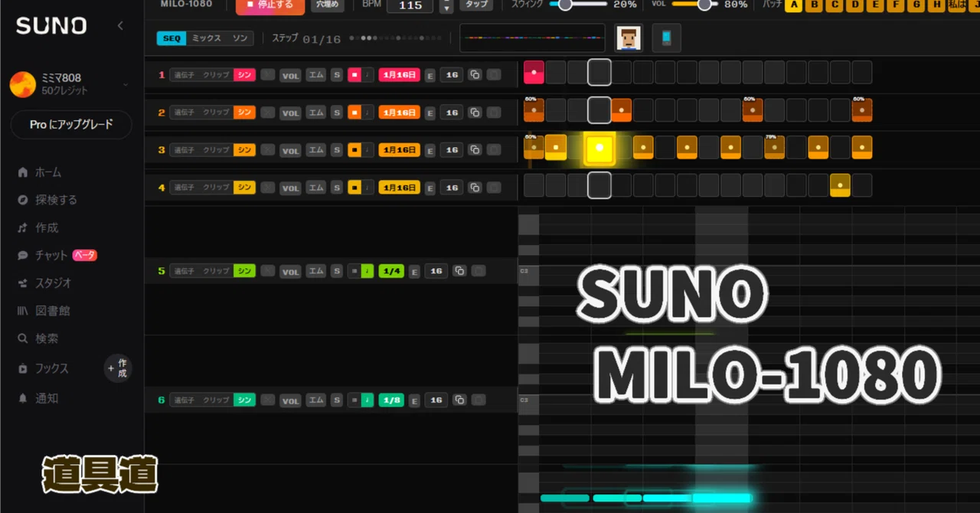Click the song overview timeline strip

(x=532, y=38)
